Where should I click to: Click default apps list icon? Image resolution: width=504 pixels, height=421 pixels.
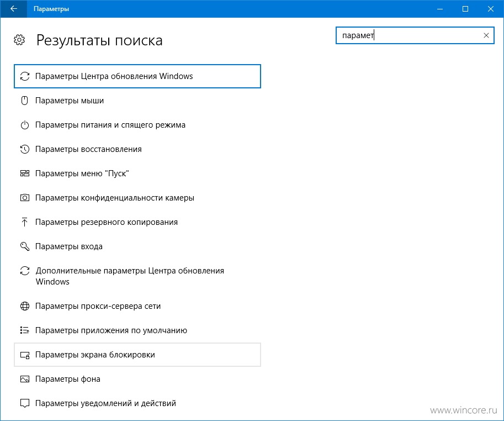point(25,330)
